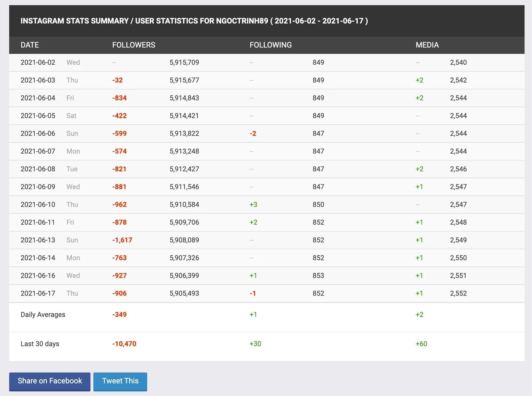Click following count 850
The image size is (532, 396).
pos(318,204)
